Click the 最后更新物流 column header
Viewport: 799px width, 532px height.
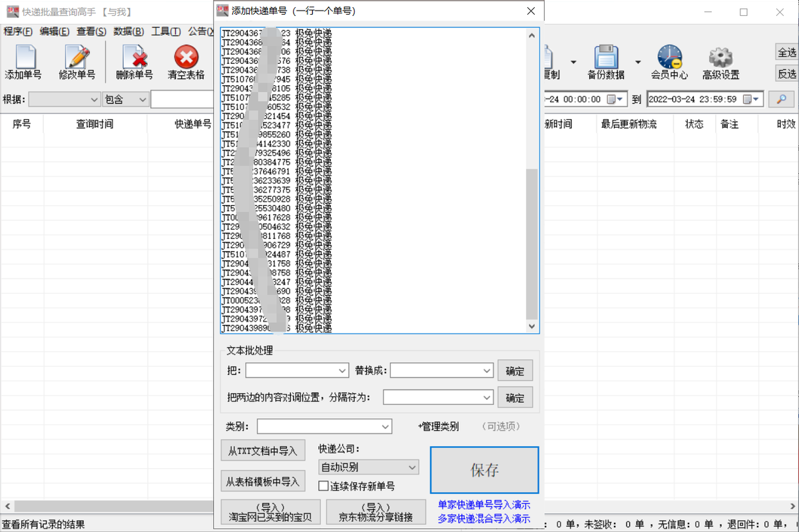pyautogui.click(x=629, y=124)
